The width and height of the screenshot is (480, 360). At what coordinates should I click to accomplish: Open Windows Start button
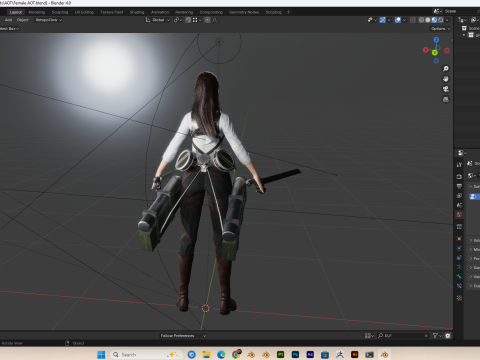tap(101, 355)
